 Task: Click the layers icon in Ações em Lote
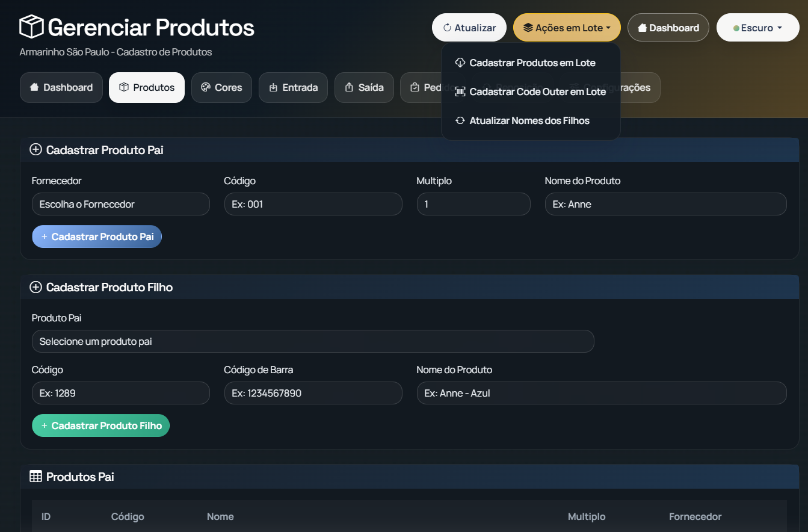coord(528,28)
